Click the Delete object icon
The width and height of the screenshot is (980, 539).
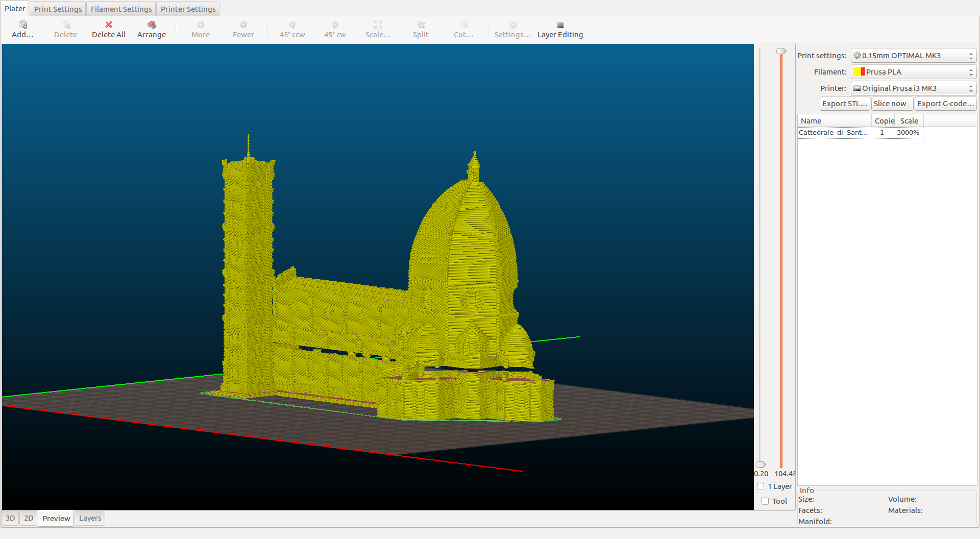[x=66, y=24]
